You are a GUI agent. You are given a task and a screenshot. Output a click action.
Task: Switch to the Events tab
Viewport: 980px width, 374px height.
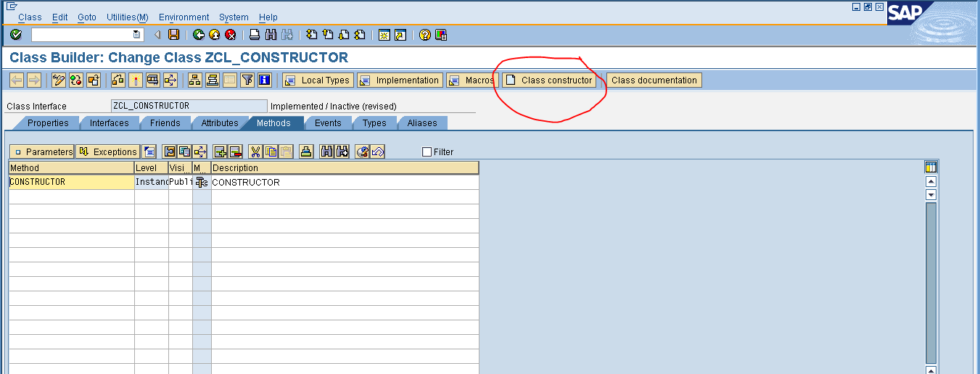coord(328,123)
